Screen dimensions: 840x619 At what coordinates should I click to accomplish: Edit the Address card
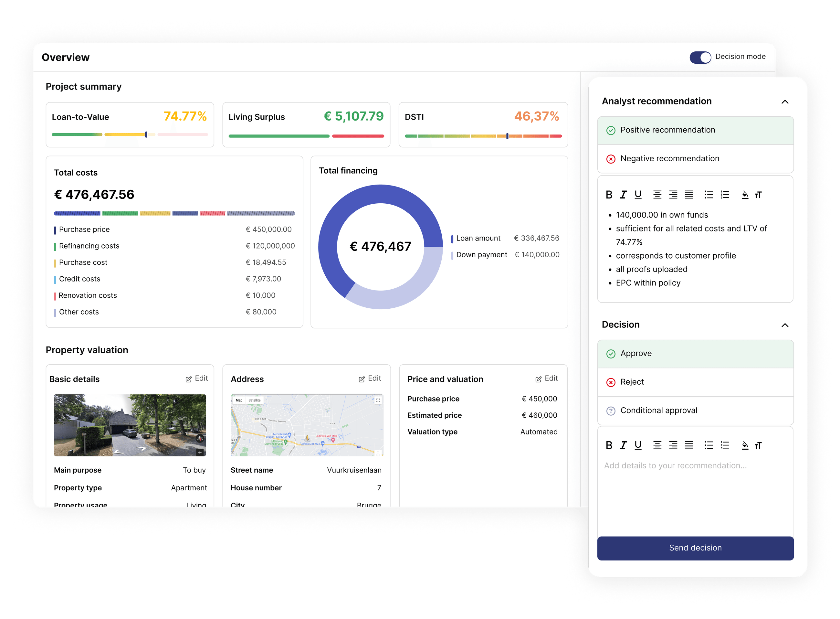pos(370,379)
